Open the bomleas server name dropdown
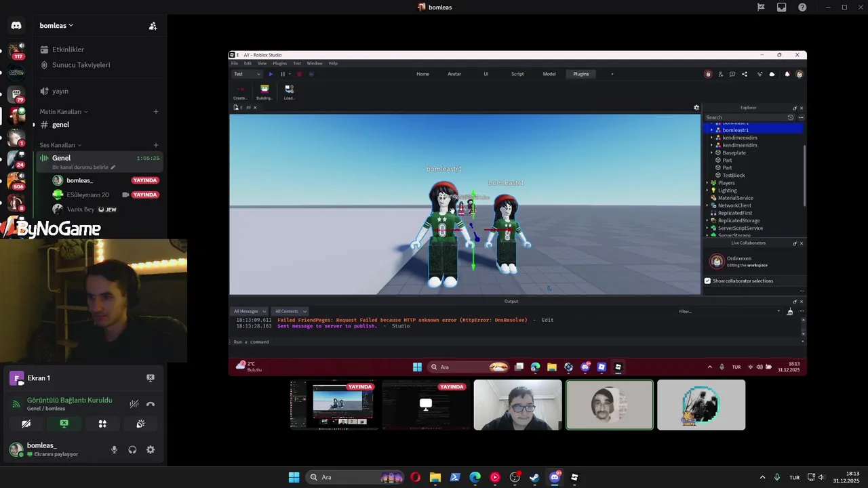The image size is (868, 488). [57, 26]
